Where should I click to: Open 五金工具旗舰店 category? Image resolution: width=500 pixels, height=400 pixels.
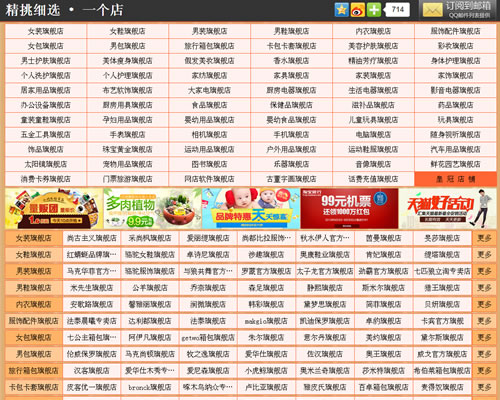click(46, 135)
